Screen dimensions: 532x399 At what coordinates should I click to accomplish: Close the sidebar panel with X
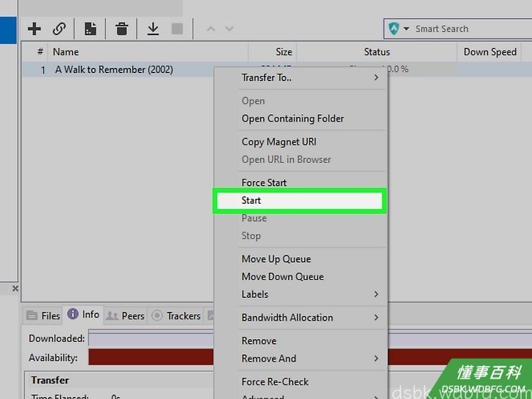point(15,289)
